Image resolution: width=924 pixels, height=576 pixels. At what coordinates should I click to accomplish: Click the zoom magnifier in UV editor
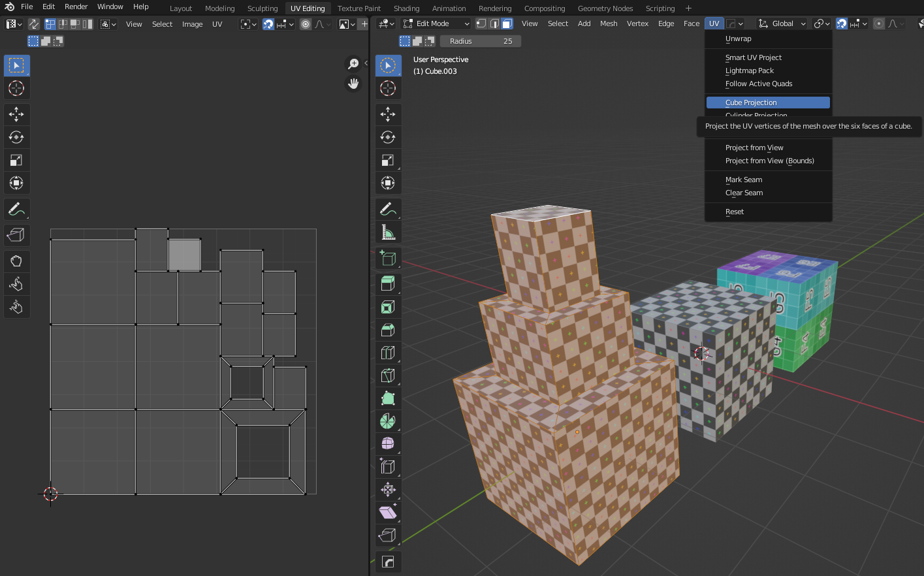(353, 63)
